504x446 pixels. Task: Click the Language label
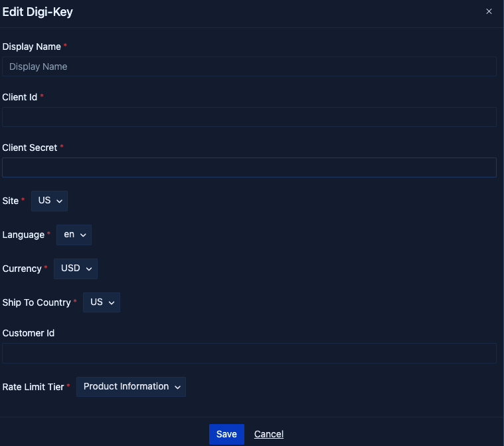coord(23,235)
